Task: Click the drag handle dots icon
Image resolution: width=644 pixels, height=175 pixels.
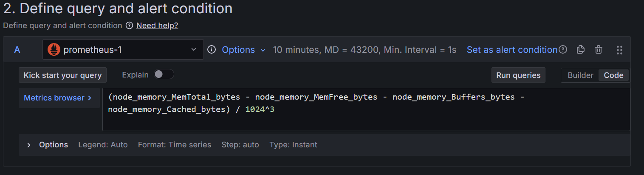Action: point(619,50)
